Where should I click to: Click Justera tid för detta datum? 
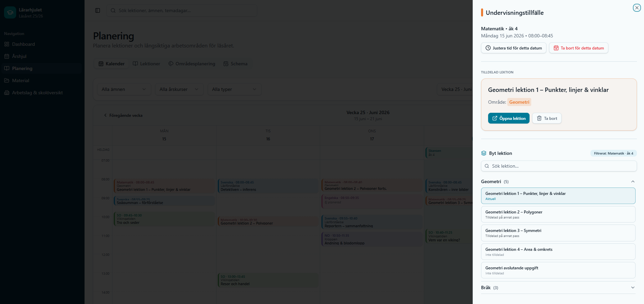coord(514,48)
